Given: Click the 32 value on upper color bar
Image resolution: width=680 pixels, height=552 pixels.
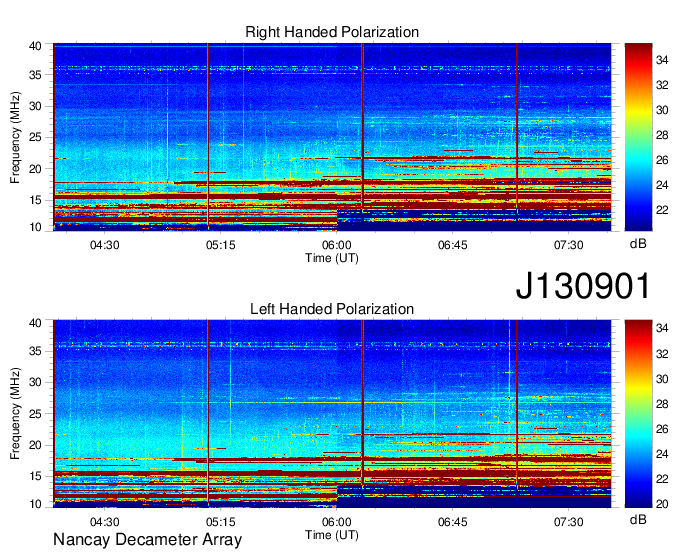Looking at the screenshot, I should (x=662, y=85).
